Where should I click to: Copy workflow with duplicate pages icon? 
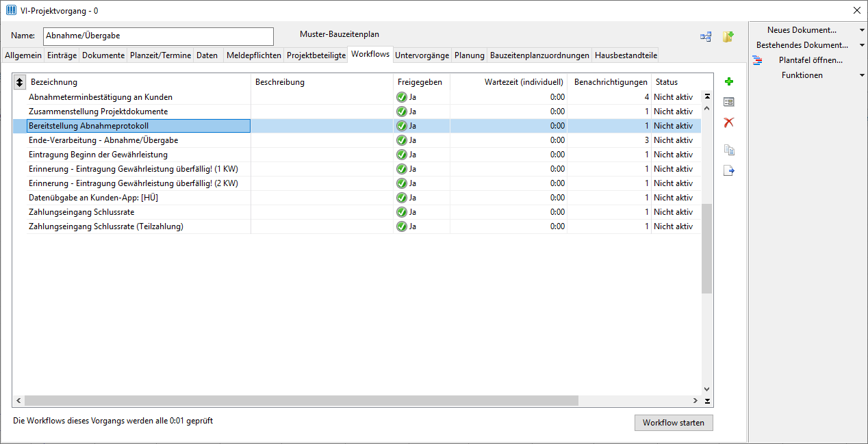point(729,151)
